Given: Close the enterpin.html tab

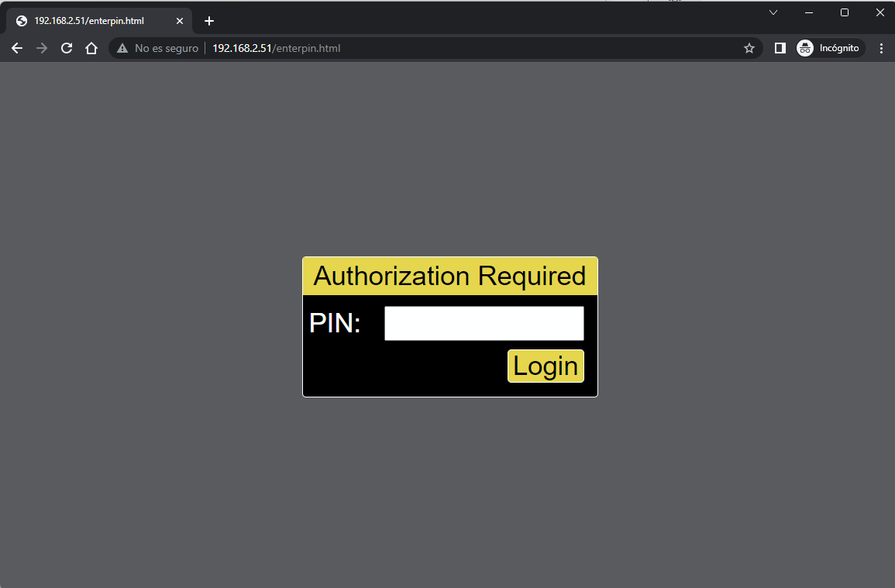Looking at the screenshot, I should pyautogui.click(x=180, y=21).
